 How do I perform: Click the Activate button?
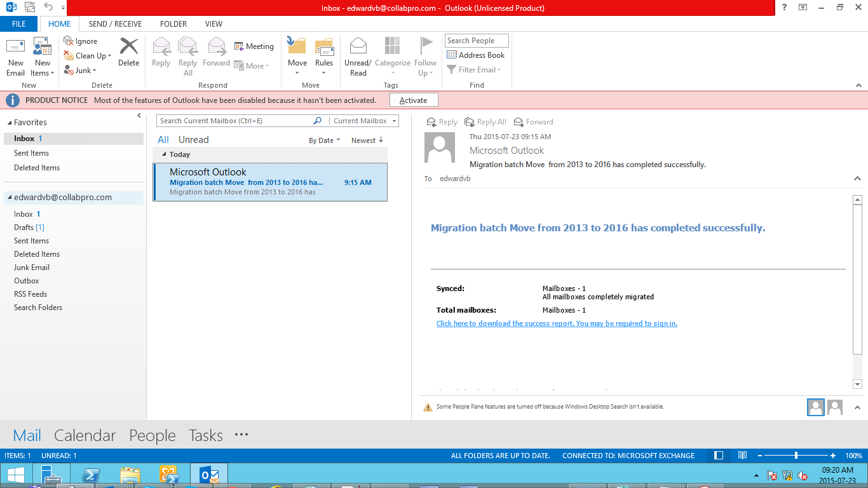coord(414,100)
